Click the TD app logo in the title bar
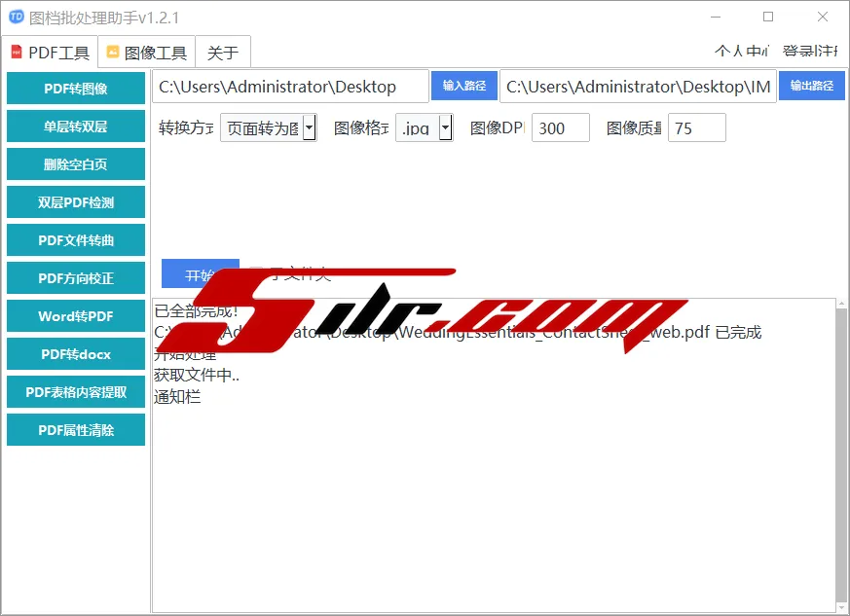Screen dimensions: 850x616 [x=17, y=17]
